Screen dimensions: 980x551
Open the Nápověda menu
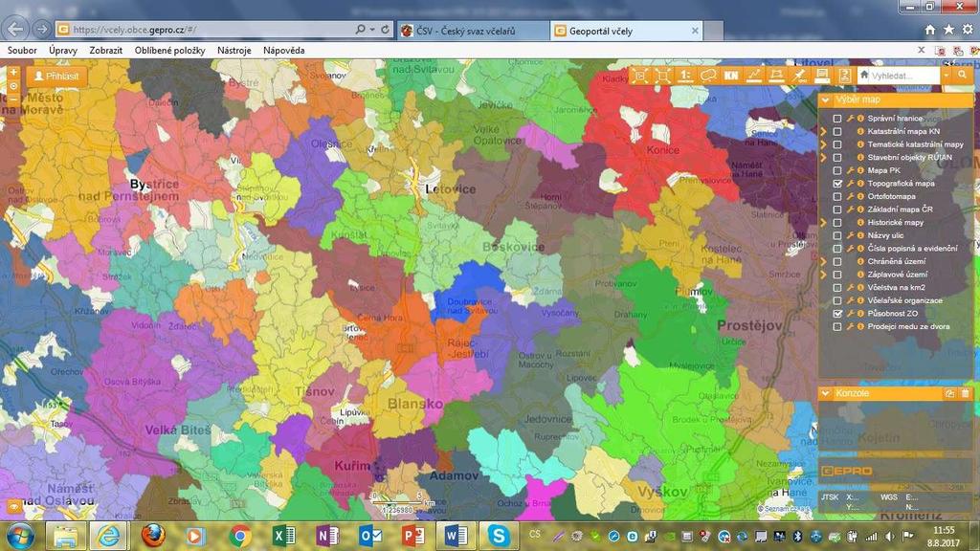click(x=283, y=51)
